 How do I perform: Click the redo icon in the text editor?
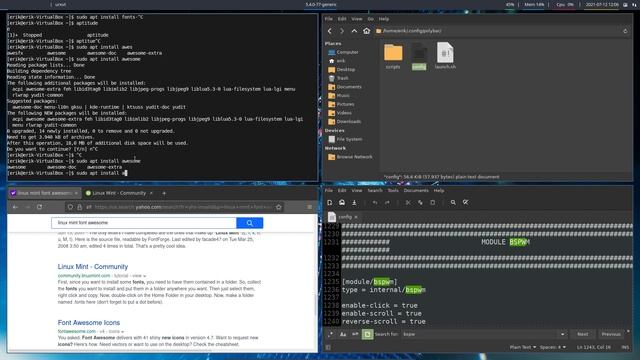point(387,202)
